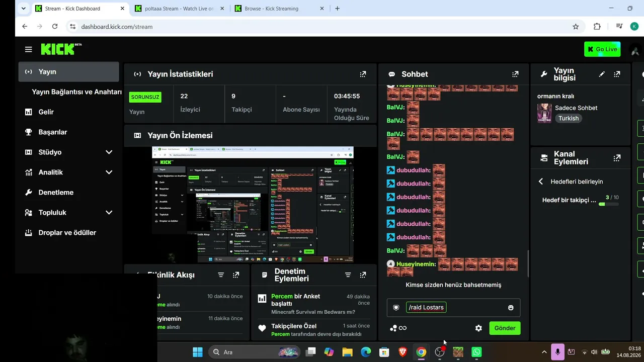This screenshot has width=644, height=362.
Task: Click the 03:45:55 stream duration value
Action: pos(347,96)
